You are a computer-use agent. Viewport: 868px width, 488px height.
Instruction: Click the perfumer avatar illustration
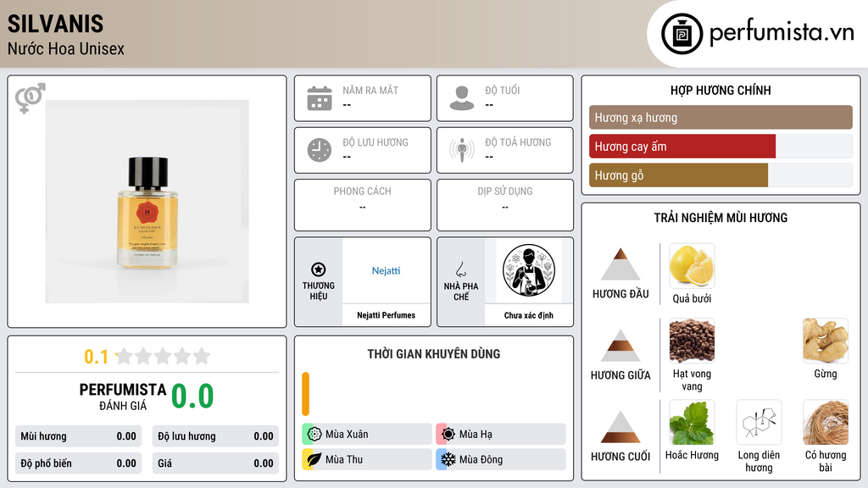[529, 270]
